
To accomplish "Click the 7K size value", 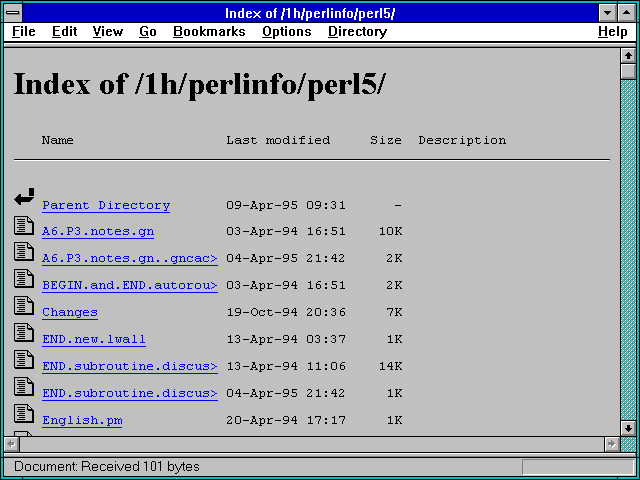I will (x=394, y=312).
